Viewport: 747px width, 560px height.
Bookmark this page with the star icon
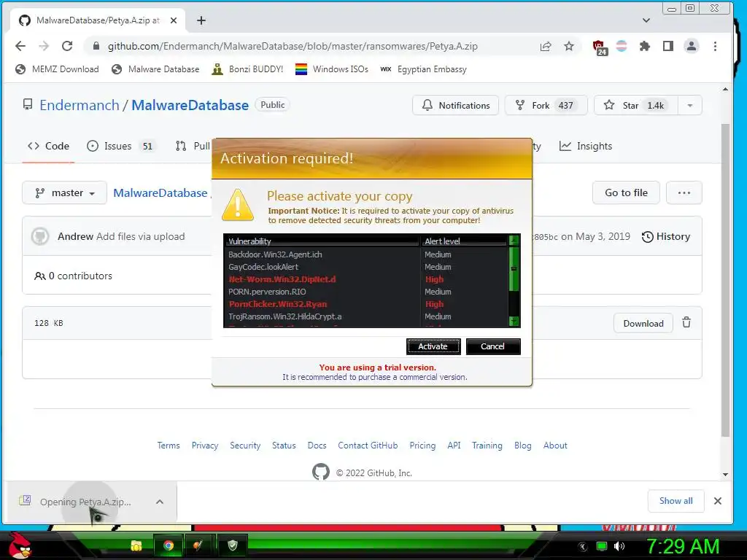point(569,46)
